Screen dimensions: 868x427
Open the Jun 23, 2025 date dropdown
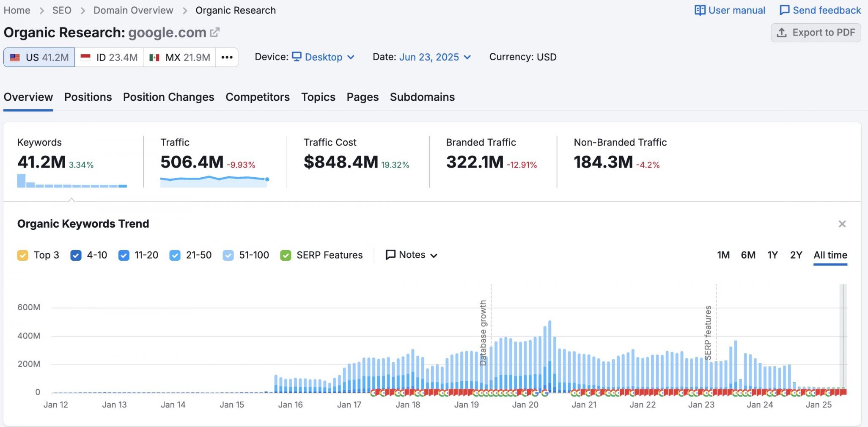click(435, 57)
